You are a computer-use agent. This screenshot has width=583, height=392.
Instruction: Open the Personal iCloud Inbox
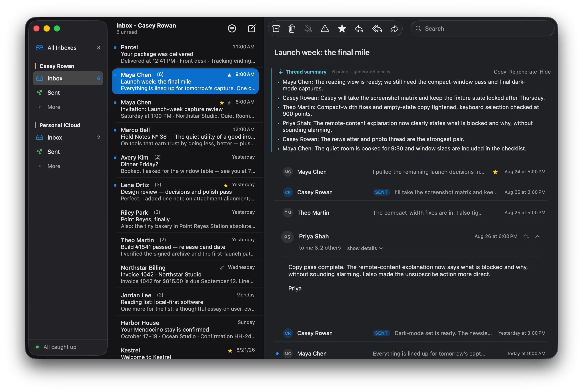pyautogui.click(x=68, y=138)
